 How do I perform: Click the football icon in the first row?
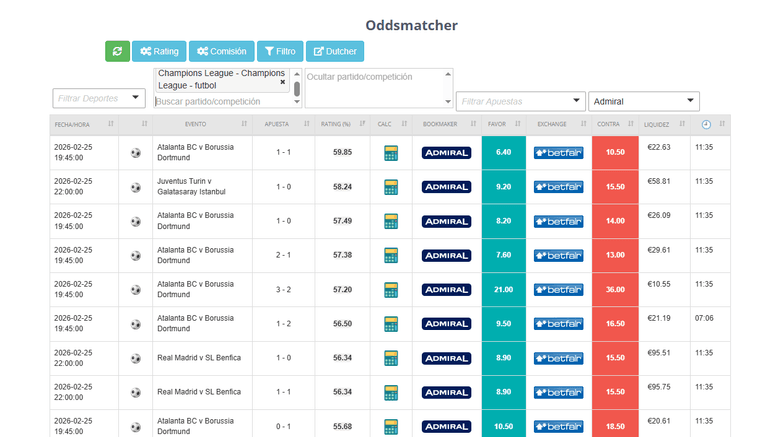pos(136,153)
